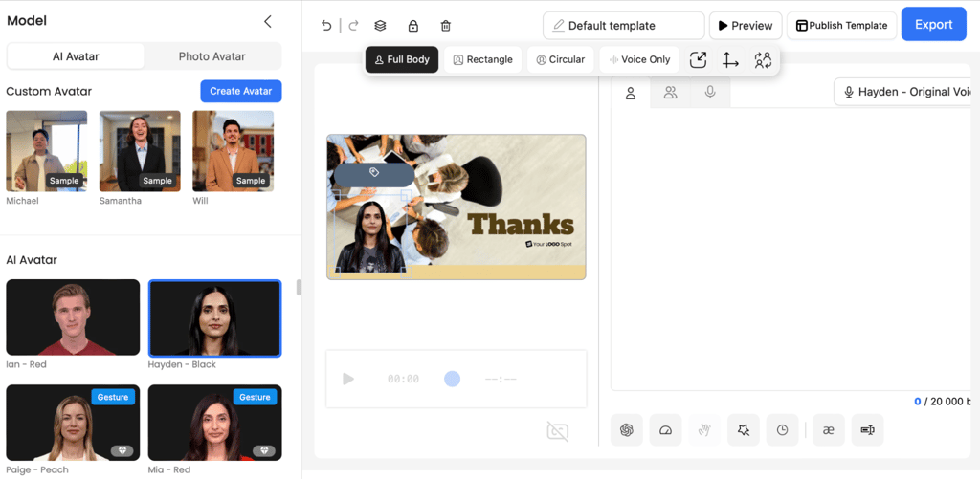Choose the Mia - Red avatar
This screenshot has height=480, width=980.
point(215,423)
